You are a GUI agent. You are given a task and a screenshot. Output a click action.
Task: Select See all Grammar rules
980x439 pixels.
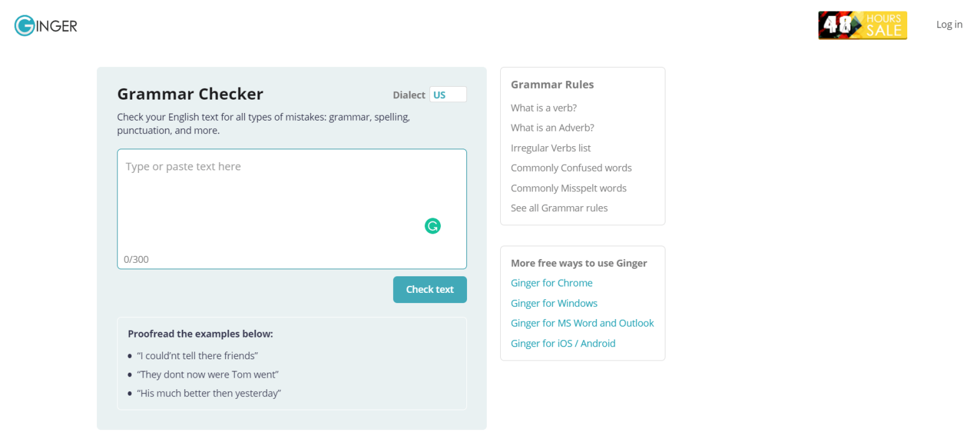pyautogui.click(x=559, y=208)
